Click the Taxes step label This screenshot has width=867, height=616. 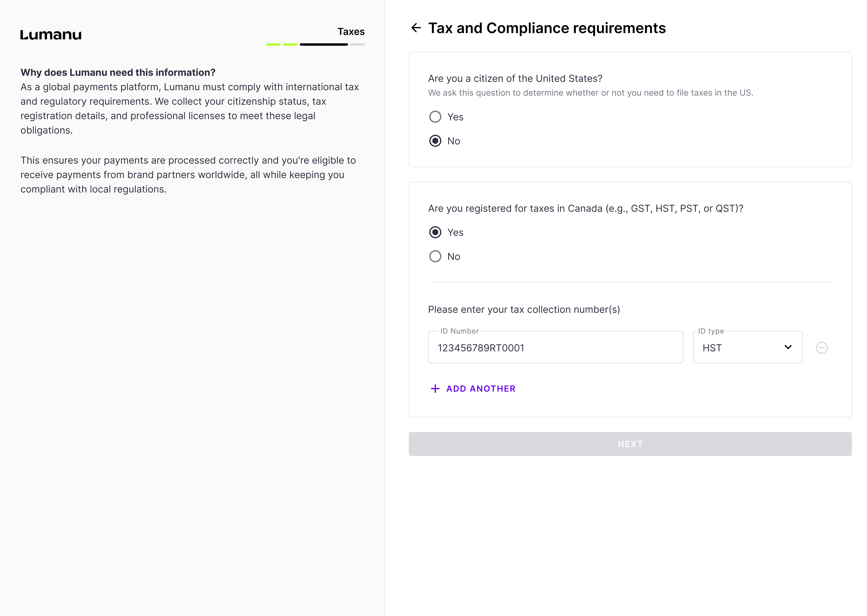tap(351, 31)
